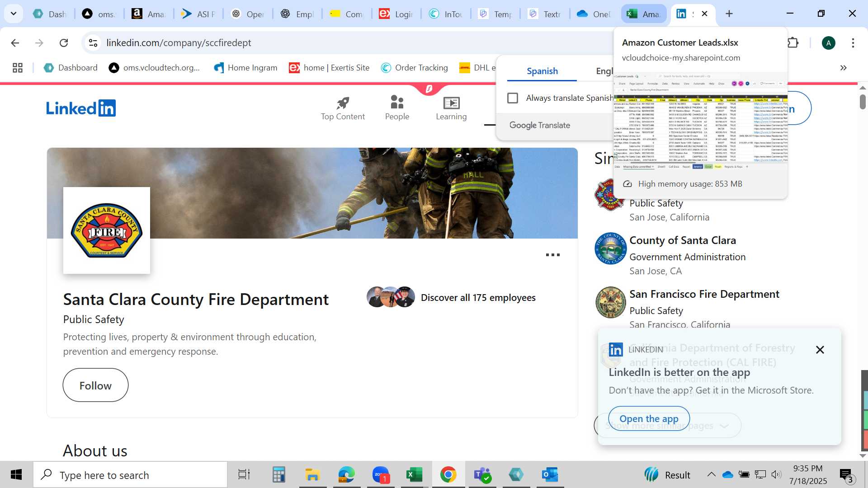The height and width of the screenshot is (488, 868).
Task: Go back to previous page
Action: click(x=15, y=43)
